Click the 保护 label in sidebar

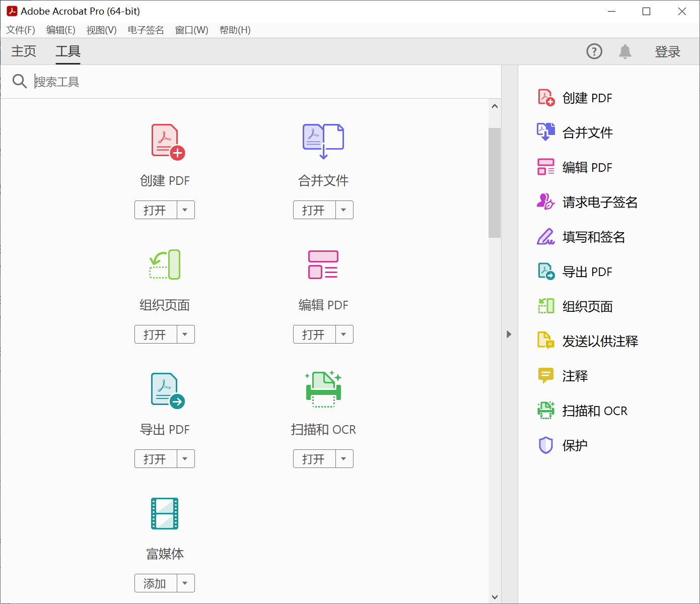pos(575,445)
